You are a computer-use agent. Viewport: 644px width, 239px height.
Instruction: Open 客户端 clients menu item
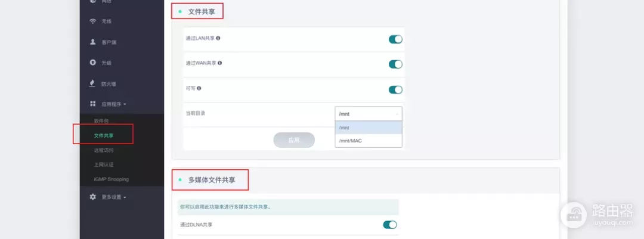[109, 42]
